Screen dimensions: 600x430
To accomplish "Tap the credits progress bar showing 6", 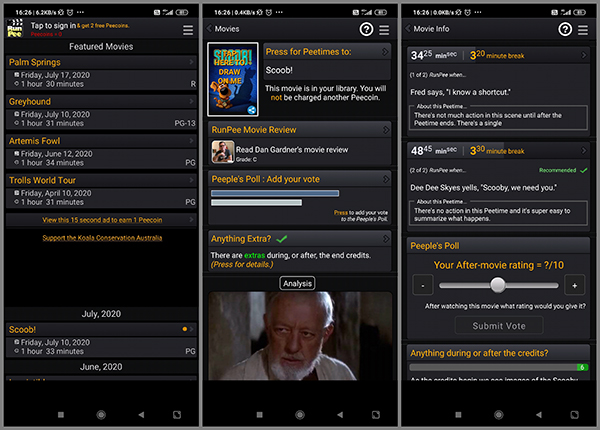I will click(x=499, y=367).
